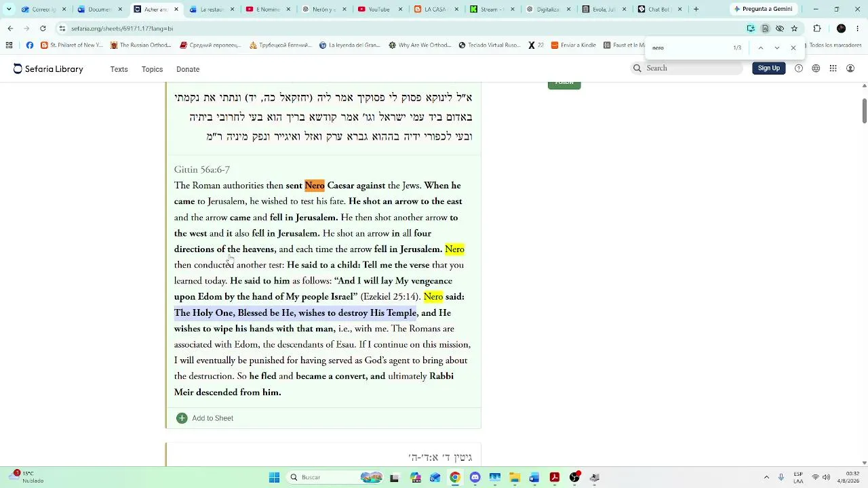Click the address bar URL
868x488 pixels.
coord(122,28)
